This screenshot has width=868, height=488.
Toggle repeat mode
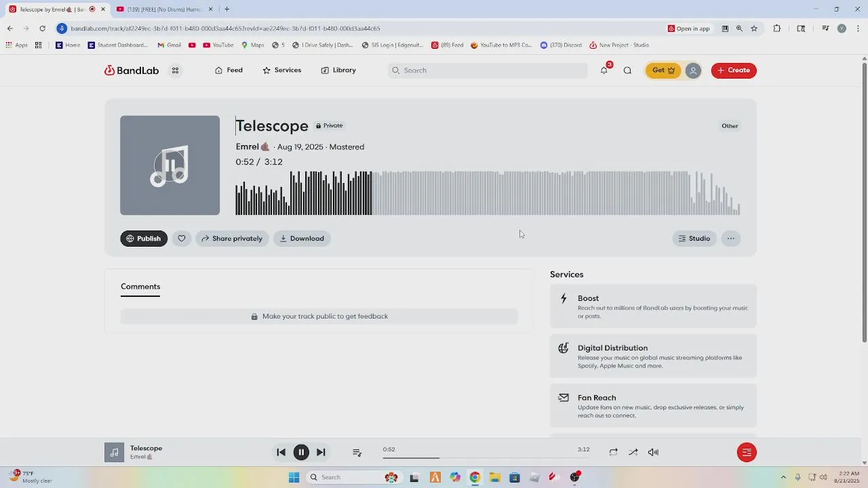point(613,452)
